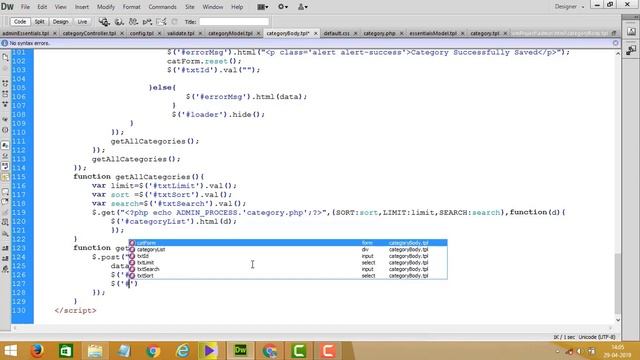Click the collapsed Files panel icon on right

[631, 50]
